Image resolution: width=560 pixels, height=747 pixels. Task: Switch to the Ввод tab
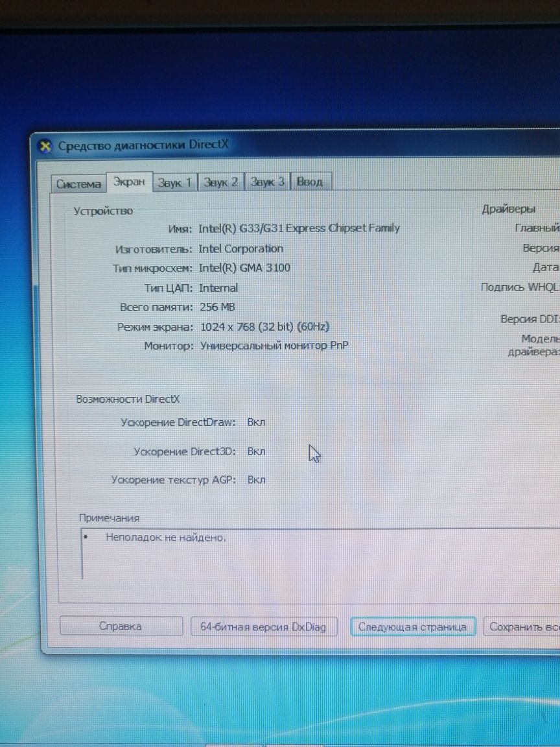(x=310, y=182)
